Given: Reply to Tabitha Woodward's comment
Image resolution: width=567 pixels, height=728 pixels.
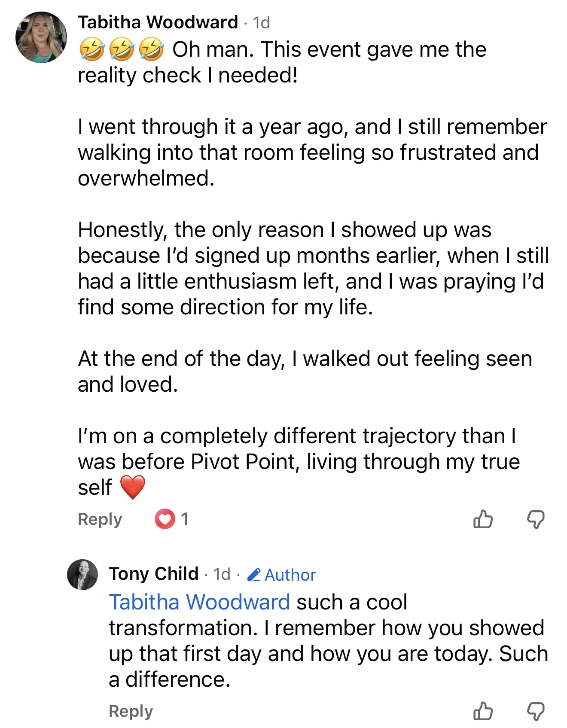Looking at the screenshot, I should point(100,519).
